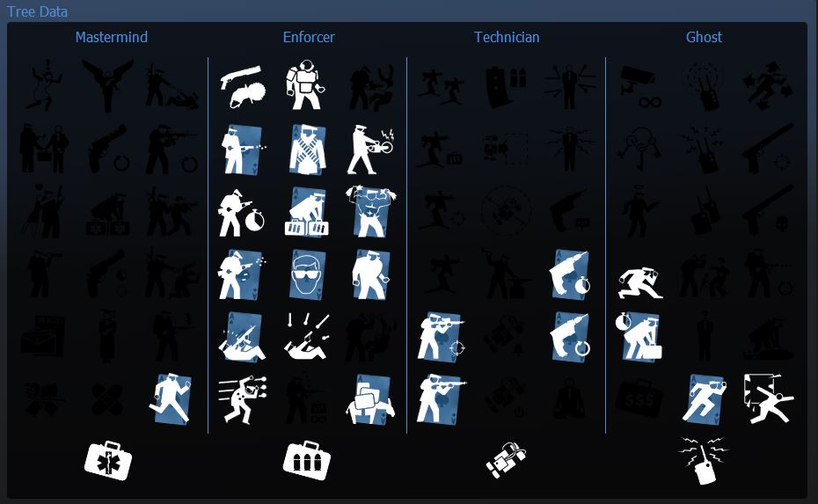This screenshot has height=504, width=818.
Task: Switch to the Ghost tree heading
Action: tap(704, 37)
